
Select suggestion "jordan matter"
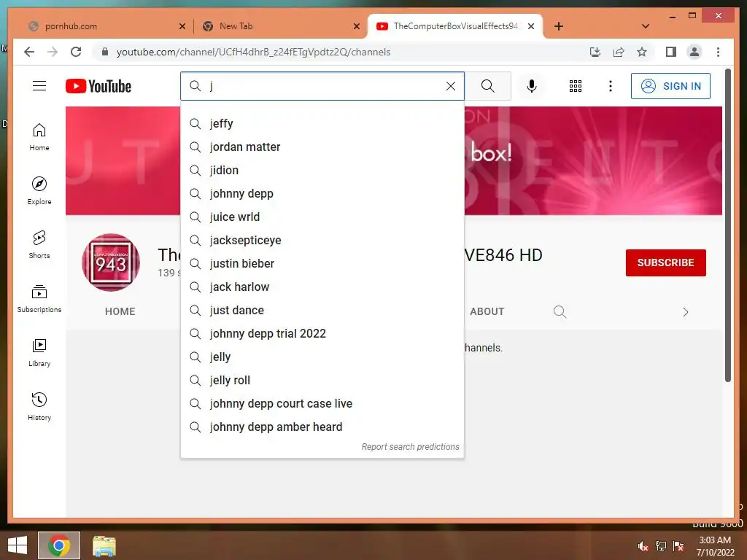point(322,147)
